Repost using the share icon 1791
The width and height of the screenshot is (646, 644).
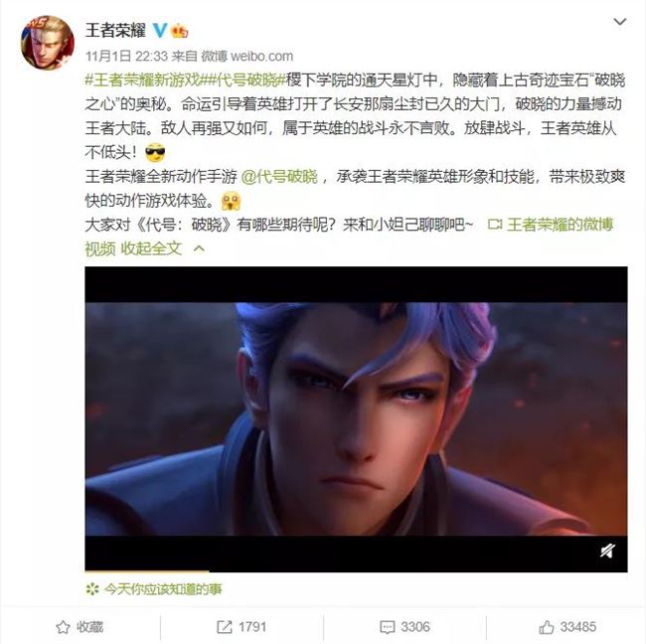pos(242,627)
